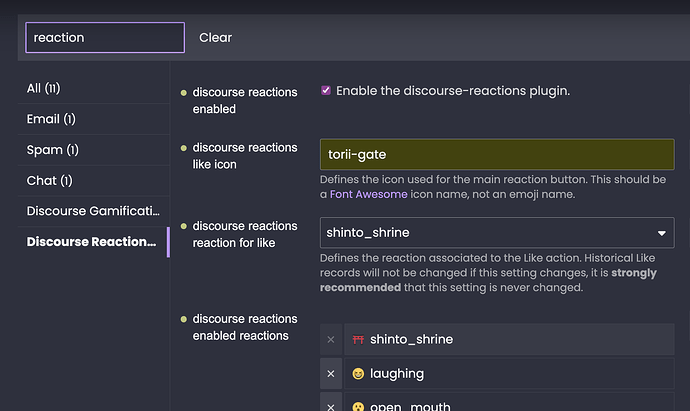Screen dimensions: 690x411
Task: Select the Discourse Reactions category
Action: click(x=94, y=242)
